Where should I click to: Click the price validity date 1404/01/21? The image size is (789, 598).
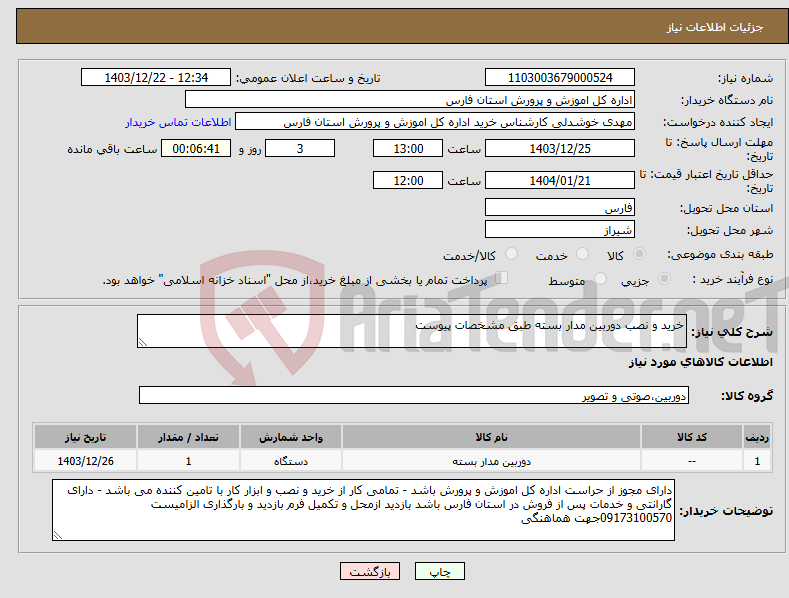[560, 180]
